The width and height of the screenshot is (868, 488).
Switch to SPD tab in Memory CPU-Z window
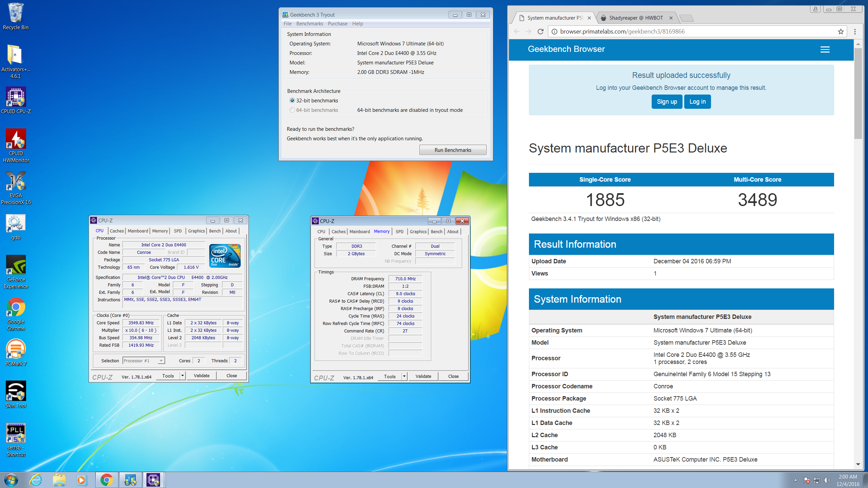[x=399, y=231]
